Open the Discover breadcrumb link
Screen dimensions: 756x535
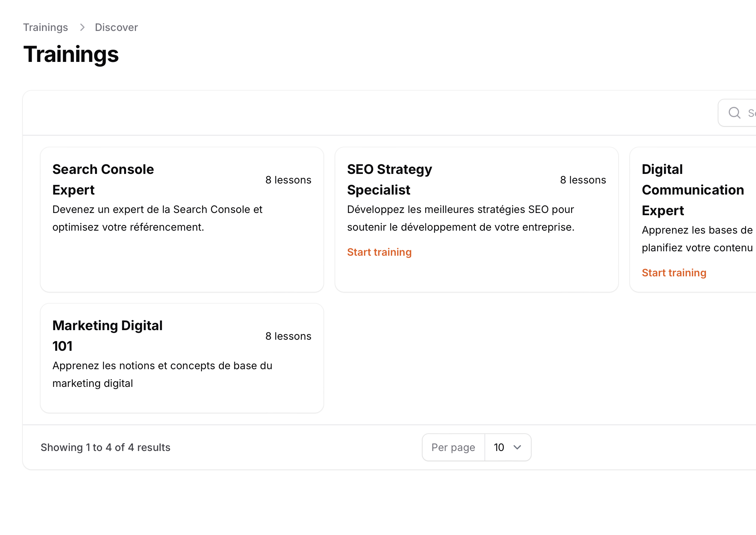(x=116, y=27)
